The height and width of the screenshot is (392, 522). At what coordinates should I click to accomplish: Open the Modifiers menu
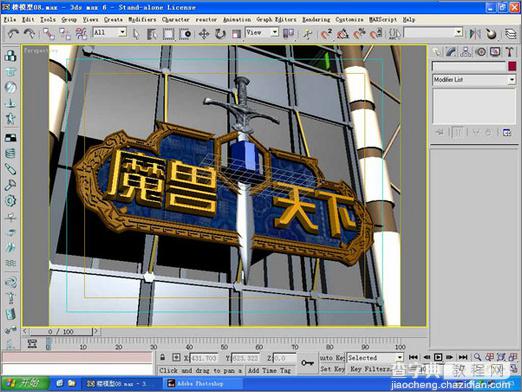coord(142,20)
